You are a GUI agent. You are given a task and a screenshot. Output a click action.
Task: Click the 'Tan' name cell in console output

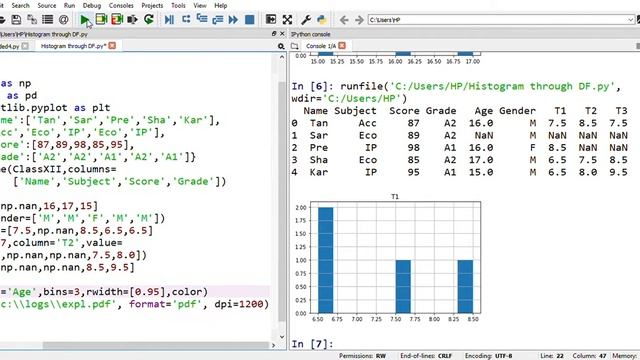pos(319,123)
